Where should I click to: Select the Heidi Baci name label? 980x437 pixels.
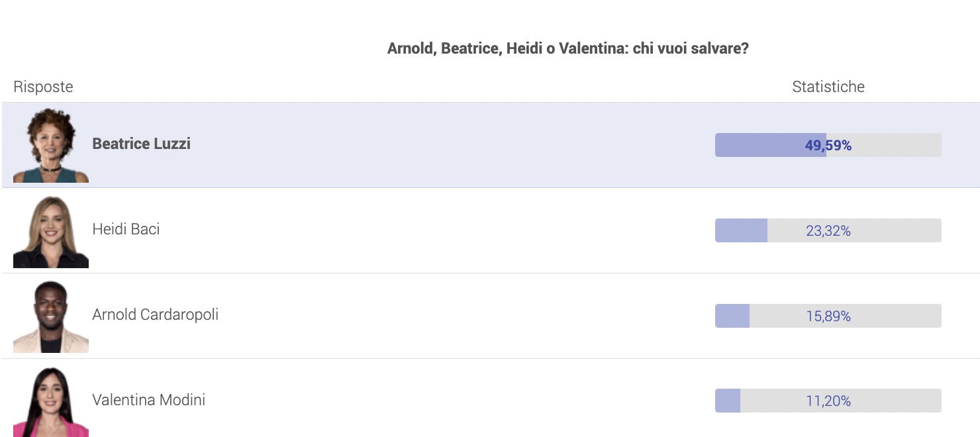(126, 229)
